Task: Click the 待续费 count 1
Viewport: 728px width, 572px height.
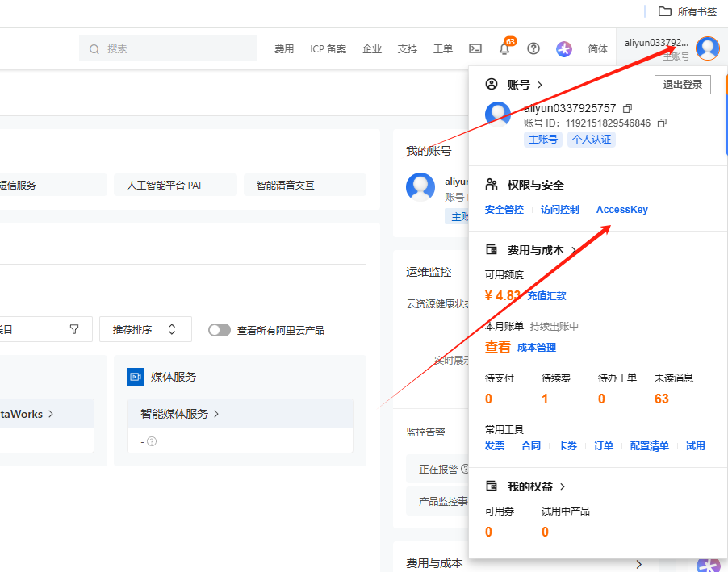Action: point(545,399)
